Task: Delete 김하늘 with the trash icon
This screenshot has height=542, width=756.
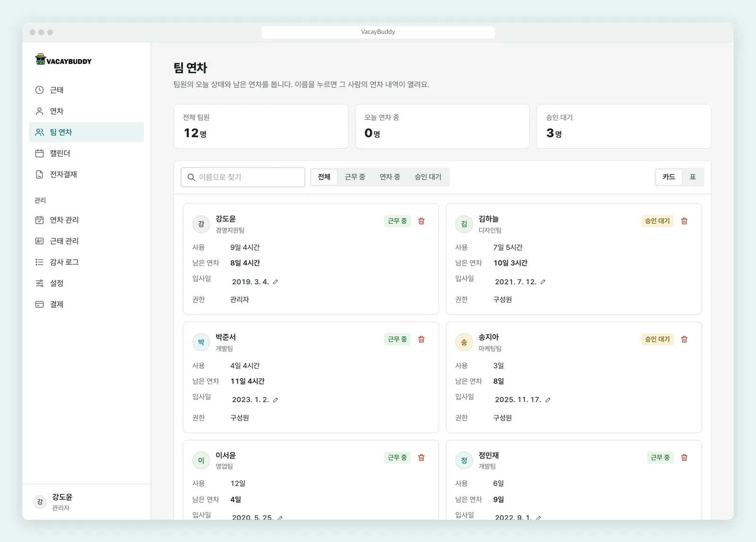Action: coord(684,221)
